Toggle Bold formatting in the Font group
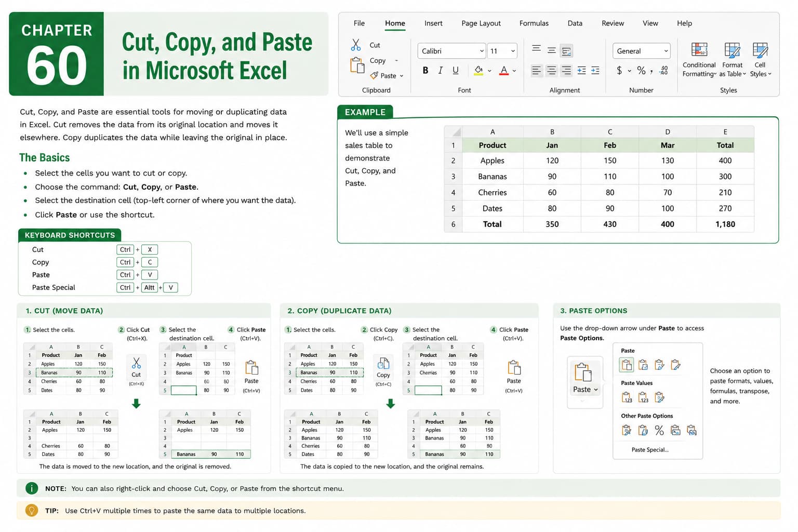This screenshot has width=798, height=532. tap(425, 70)
